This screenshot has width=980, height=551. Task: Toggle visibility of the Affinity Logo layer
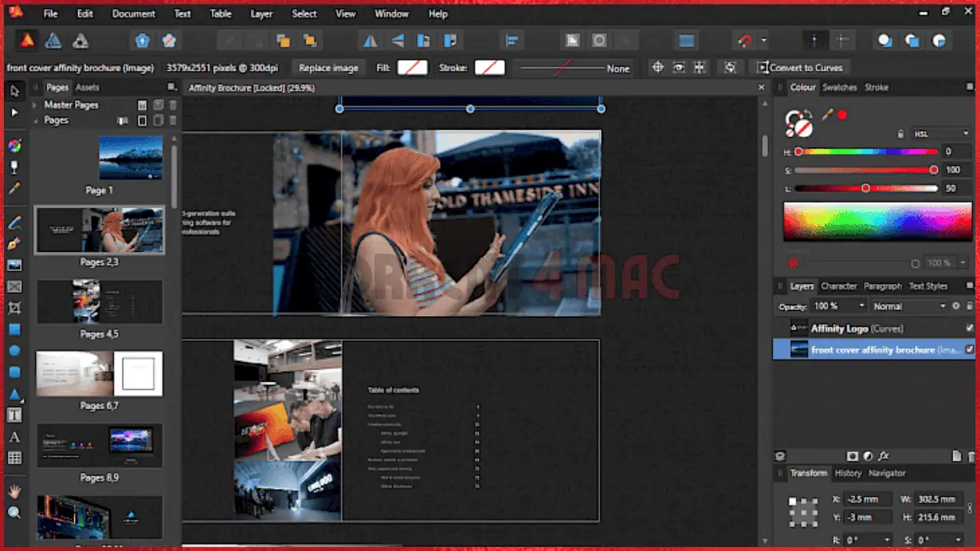969,328
